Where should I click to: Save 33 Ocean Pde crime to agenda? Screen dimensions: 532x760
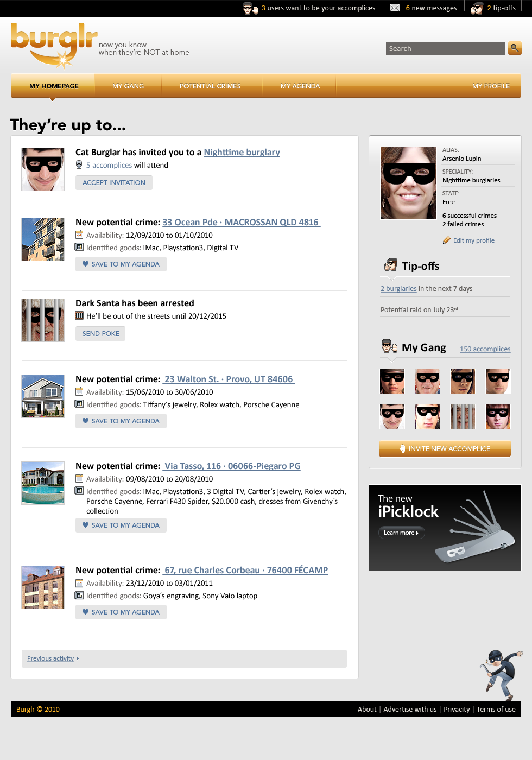[121, 264]
